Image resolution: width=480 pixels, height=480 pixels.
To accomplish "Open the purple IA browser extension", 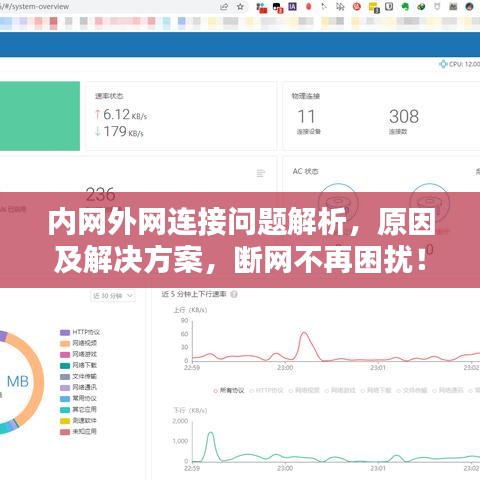I will (292, 6).
